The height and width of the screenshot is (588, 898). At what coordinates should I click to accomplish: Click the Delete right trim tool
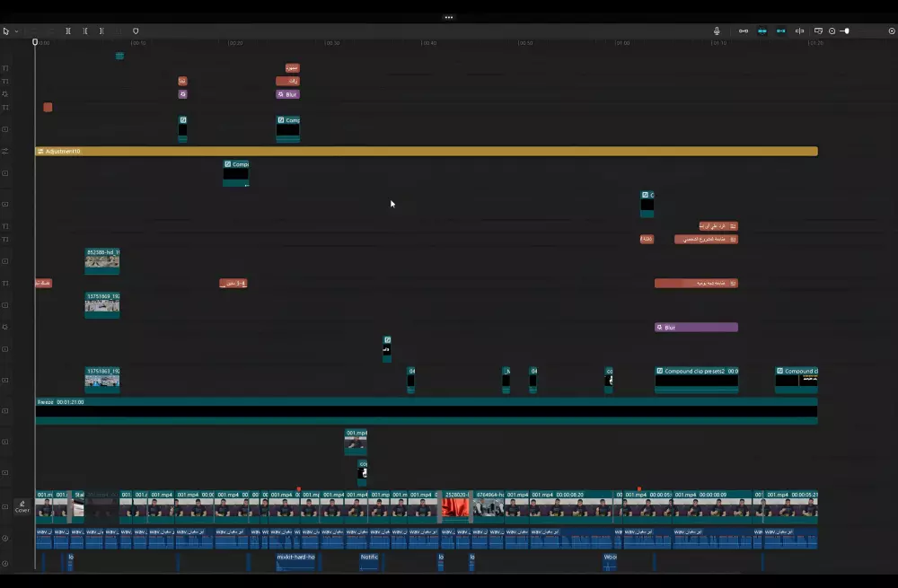pyautogui.click(x=101, y=31)
